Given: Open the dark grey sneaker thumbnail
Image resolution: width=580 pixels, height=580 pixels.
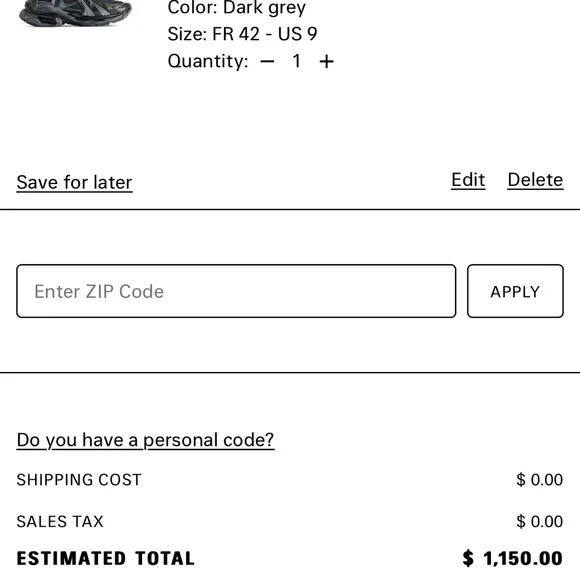Looking at the screenshot, I should (x=75, y=13).
